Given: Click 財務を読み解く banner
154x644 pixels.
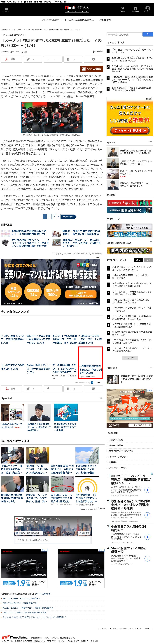Looking at the screenshot, I should click(130, 210).
